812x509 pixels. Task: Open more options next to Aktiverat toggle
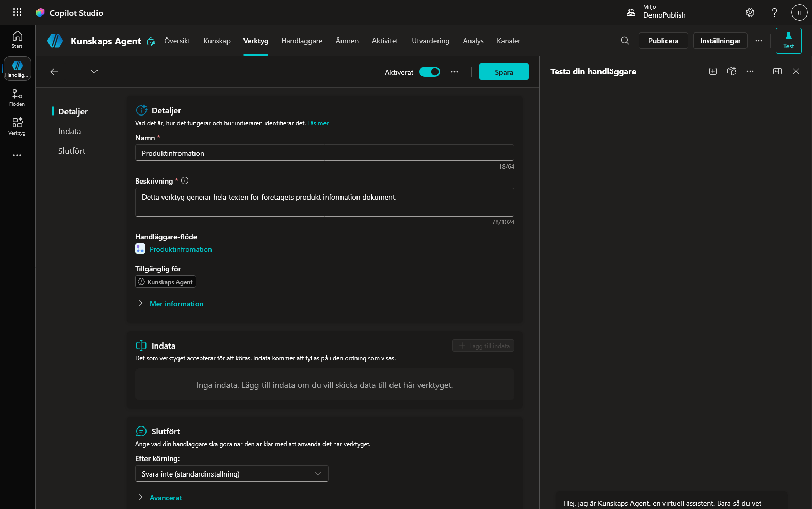pos(454,72)
